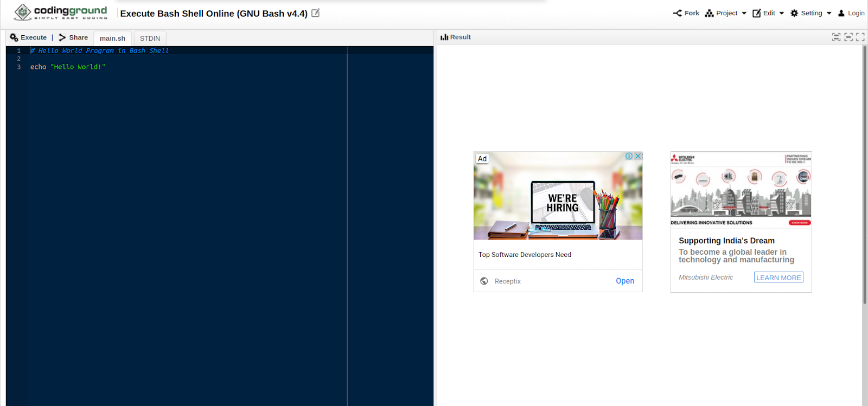Expand the Edit dropdown menu
Image resolution: width=868 pixels, height=406 pixels.
click(x=769, y=13)
